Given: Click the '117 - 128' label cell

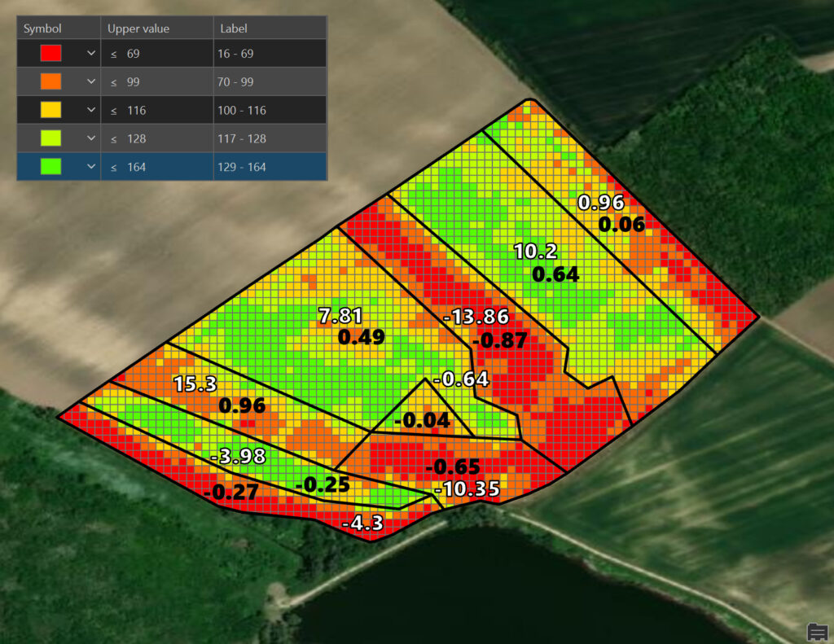Looking at the screenshot, I should [x=269, y=139].
